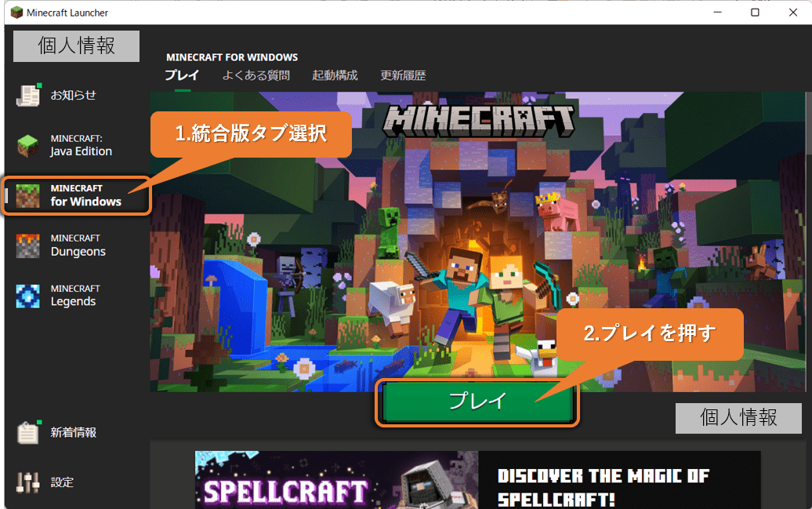Screen dimensions: 812x509
Task: View the 更新履歴 tab
Action: pyautogui.click(x=403, y=75)
